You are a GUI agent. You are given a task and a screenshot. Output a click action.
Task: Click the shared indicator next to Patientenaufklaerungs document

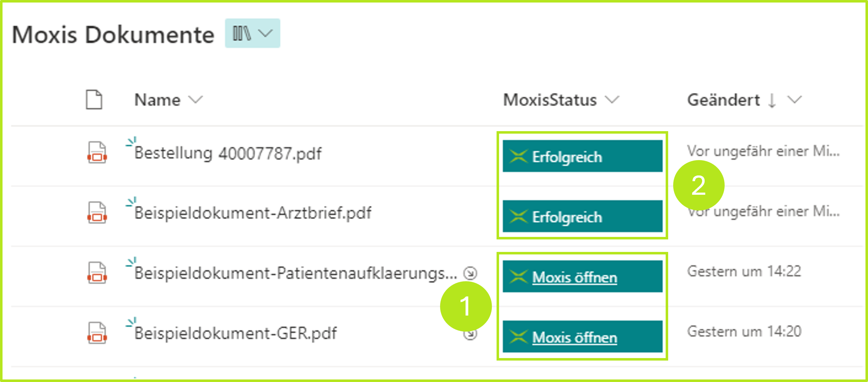tap(471, 273)
